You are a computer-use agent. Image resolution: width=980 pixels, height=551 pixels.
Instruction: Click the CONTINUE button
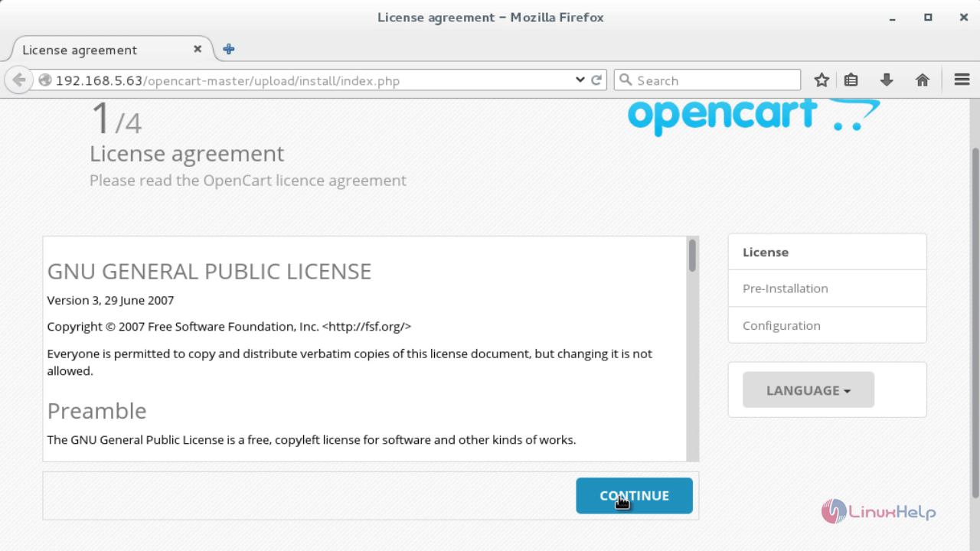(x=634, y=496)
